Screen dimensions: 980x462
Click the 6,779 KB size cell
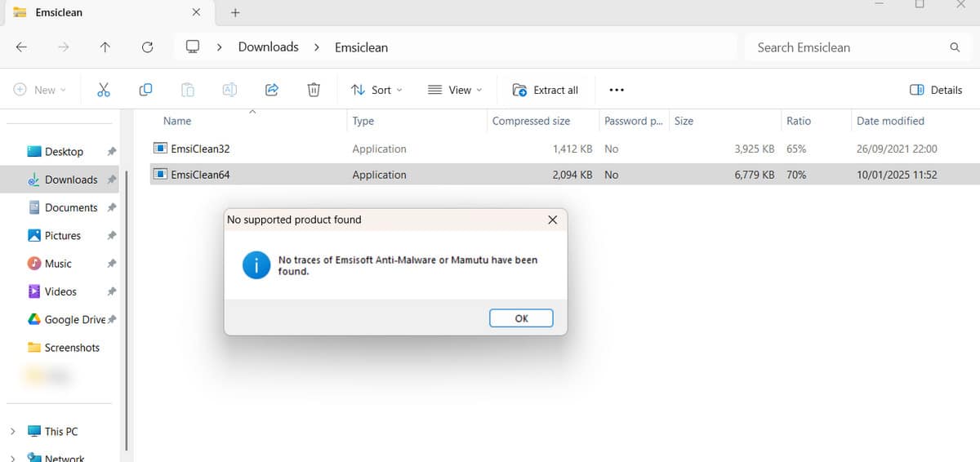754,175
